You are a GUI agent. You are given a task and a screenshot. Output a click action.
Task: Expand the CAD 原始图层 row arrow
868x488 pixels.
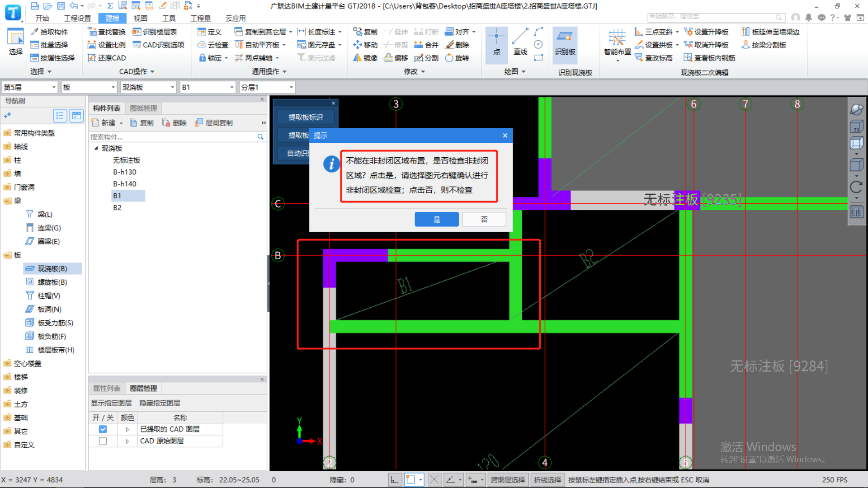pos(127,441)
